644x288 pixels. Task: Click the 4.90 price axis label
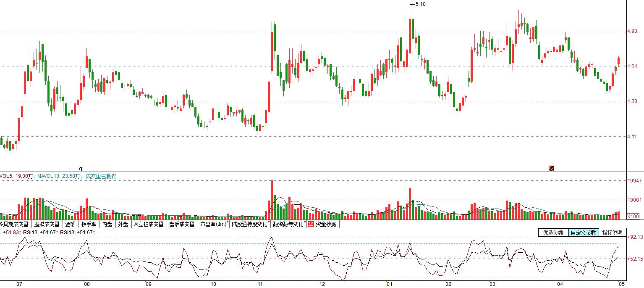pos(632,31)
